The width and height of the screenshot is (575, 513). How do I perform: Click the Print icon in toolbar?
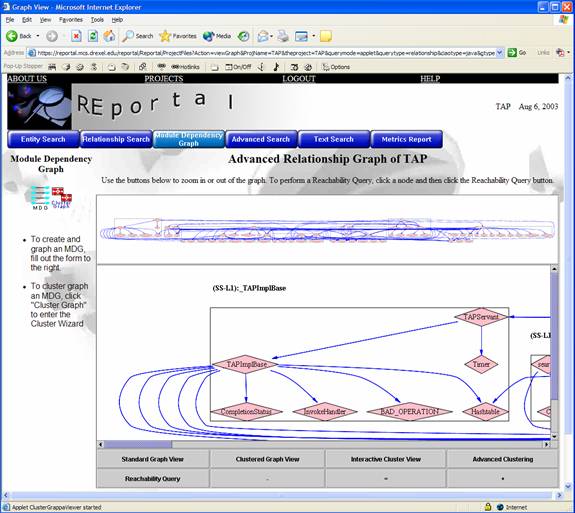(283, 36)
